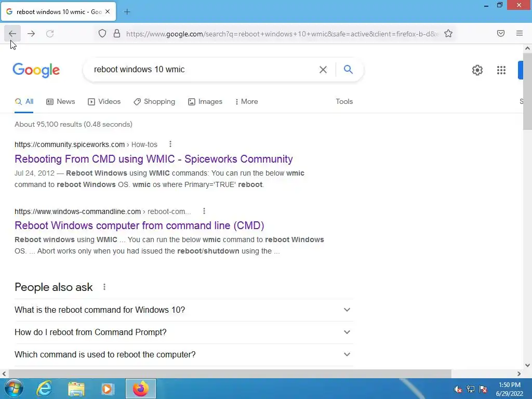
Task: Click the horizontal scrollbar right arrow
Action: pyautogui.click(x=519, y=374)
